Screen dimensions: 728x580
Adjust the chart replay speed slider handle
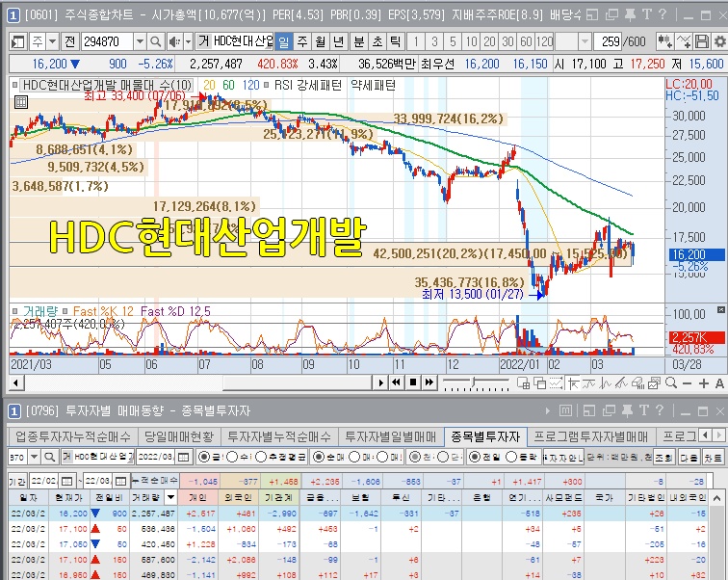point(473,382)
